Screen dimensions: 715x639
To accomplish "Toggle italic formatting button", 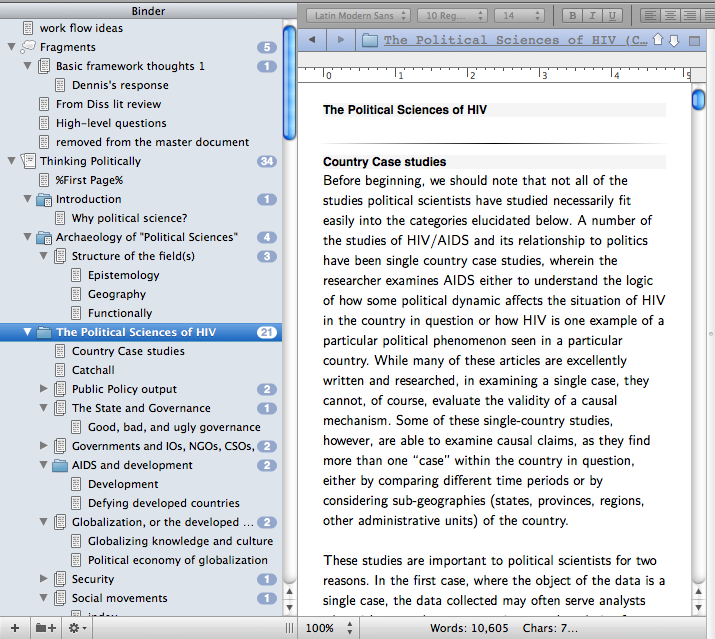I will point(592,16).
